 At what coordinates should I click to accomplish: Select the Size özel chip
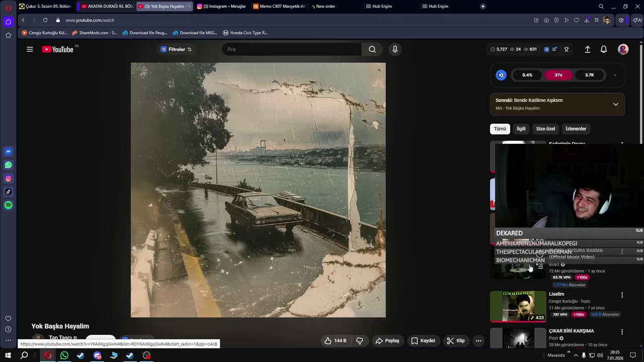click(545, 129)
